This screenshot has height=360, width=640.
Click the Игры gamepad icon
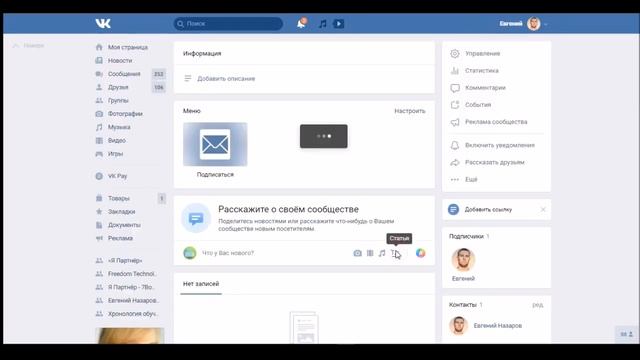point(99,154)
